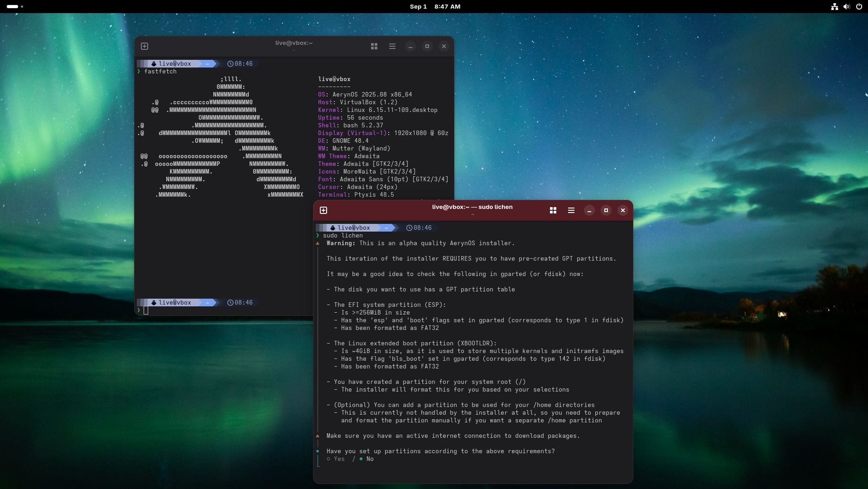Click the live@vbox:~ title of the fastfetch window
The height and width of the screenshot is (489, 868).
click(x=294, y=43)
